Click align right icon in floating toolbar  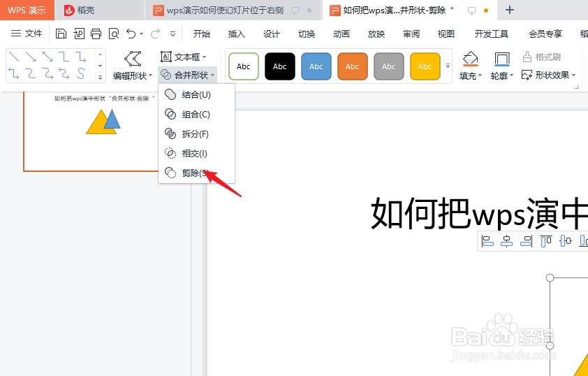point(526,240)
